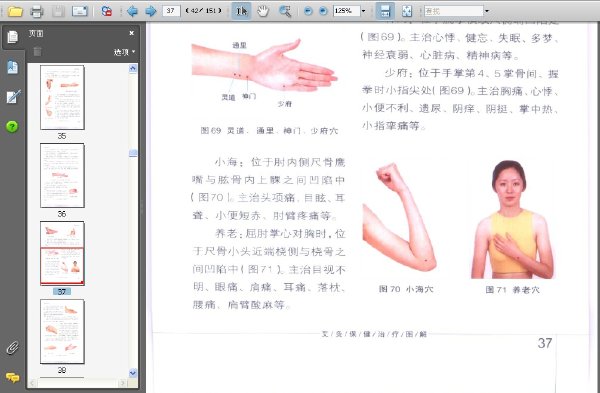Select the zoom percentage field 125%
This screenshot has height=393, width=600.
point(346,11)
